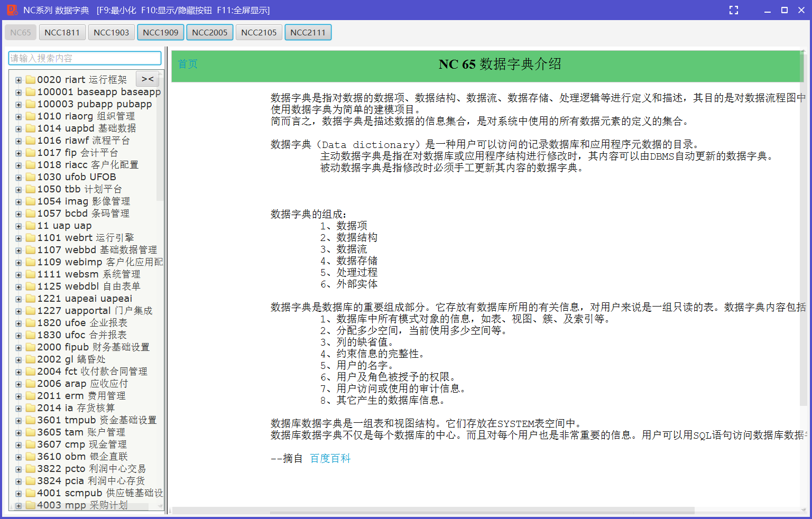The image size is (812, 519).
Task: Toggle the sidebar collapse with the >< button
Action: tap(147, 78)
